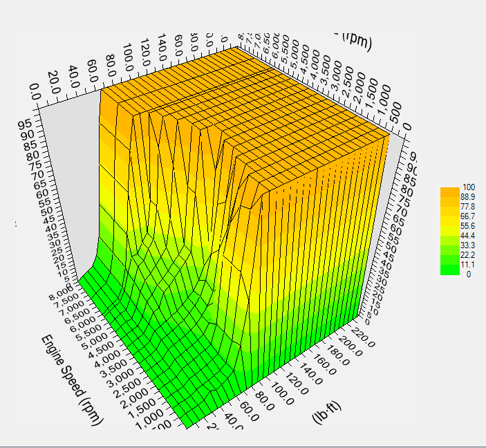Click the partially hidden (rpm) title at top
Image resolution: width=486 pixels, height=448 pixels.
click(357, 41)
